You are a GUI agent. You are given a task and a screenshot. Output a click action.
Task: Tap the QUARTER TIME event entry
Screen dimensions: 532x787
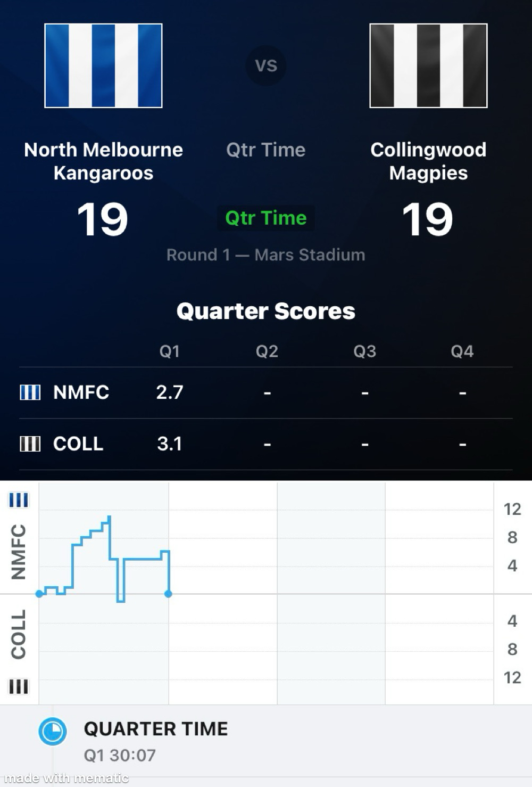tap(155, 729)
